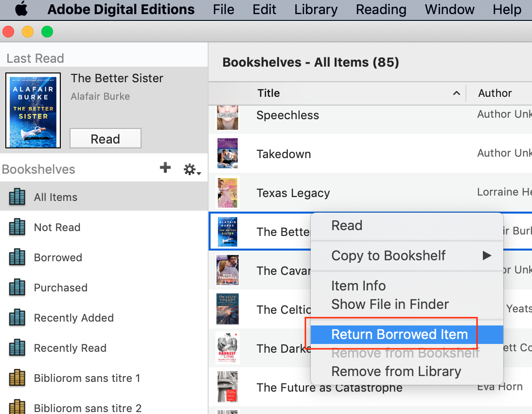The image size is (532, 414).
Task: Open the Purchased bookshelf icon
Action: coord(17,288)
